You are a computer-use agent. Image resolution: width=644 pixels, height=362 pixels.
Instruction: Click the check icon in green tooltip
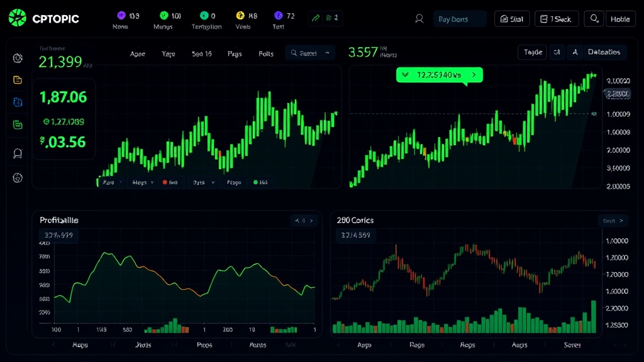[x=406, y=75]
